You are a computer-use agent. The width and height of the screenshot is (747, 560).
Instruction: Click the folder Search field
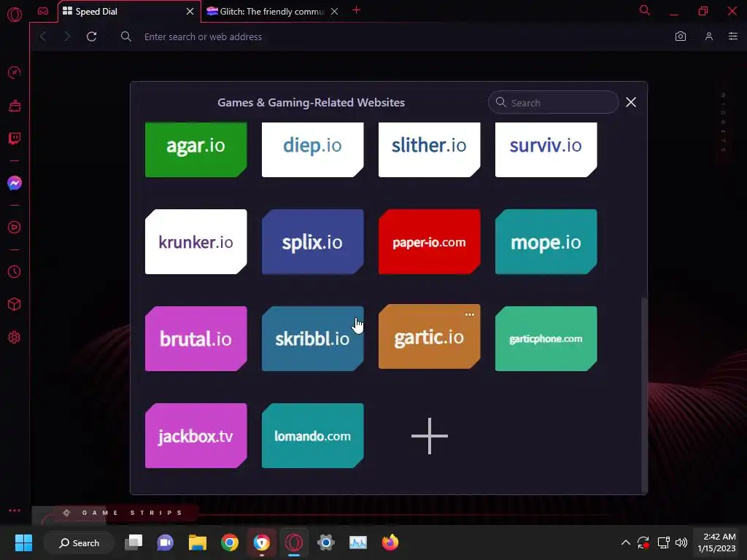[x=553, y=102]
